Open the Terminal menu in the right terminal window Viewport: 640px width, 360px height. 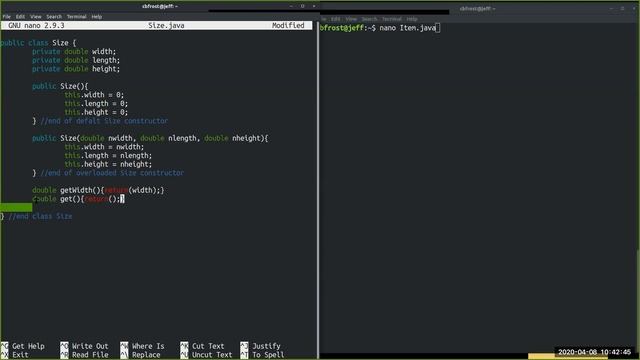point(392,19)
